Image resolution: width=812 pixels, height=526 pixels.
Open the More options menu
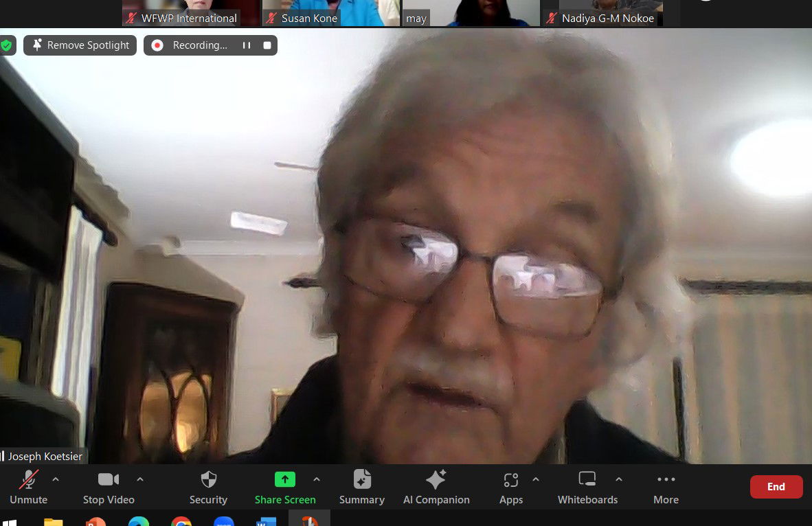point(666,487)
